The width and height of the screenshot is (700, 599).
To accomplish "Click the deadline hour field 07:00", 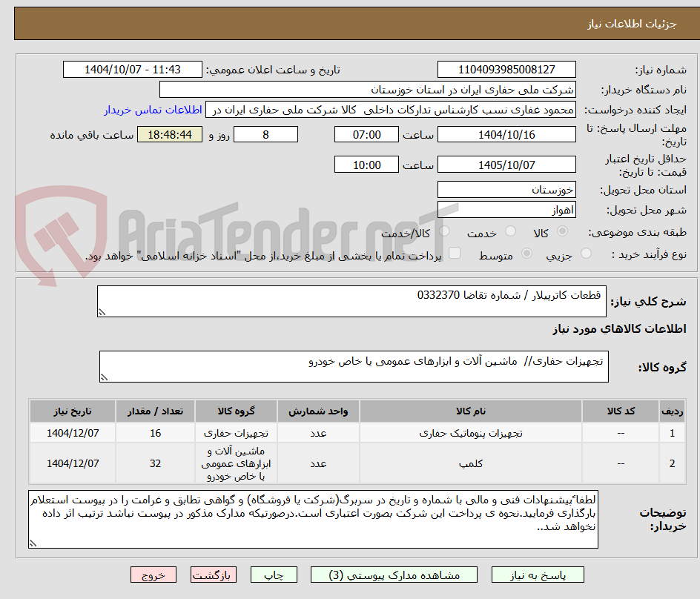I will coord(366,134).
